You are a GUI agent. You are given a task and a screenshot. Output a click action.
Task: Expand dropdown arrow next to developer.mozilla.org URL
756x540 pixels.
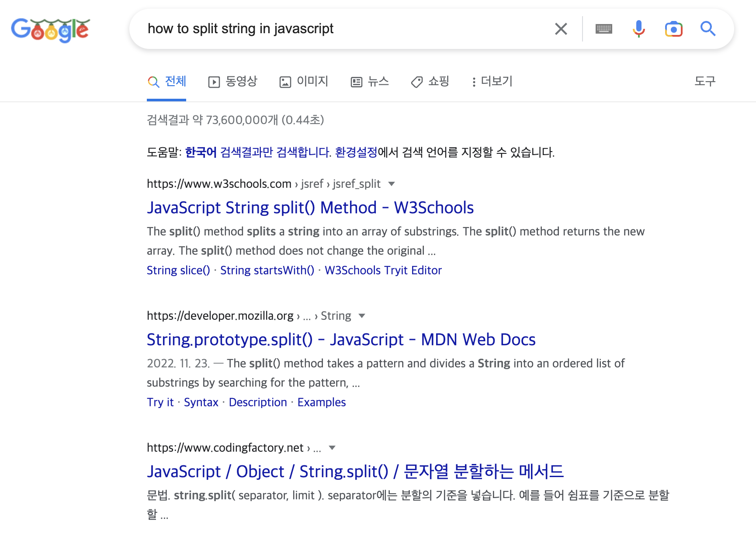(362, 316)
